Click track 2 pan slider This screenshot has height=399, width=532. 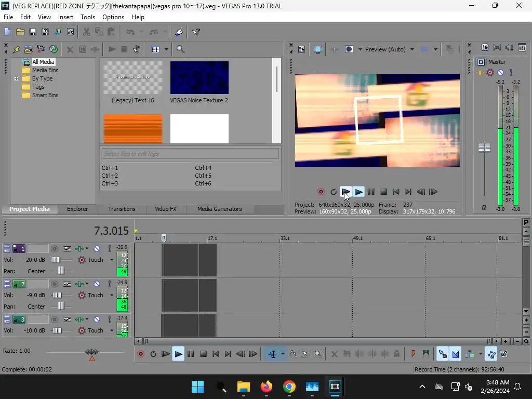tap(61, 307)
